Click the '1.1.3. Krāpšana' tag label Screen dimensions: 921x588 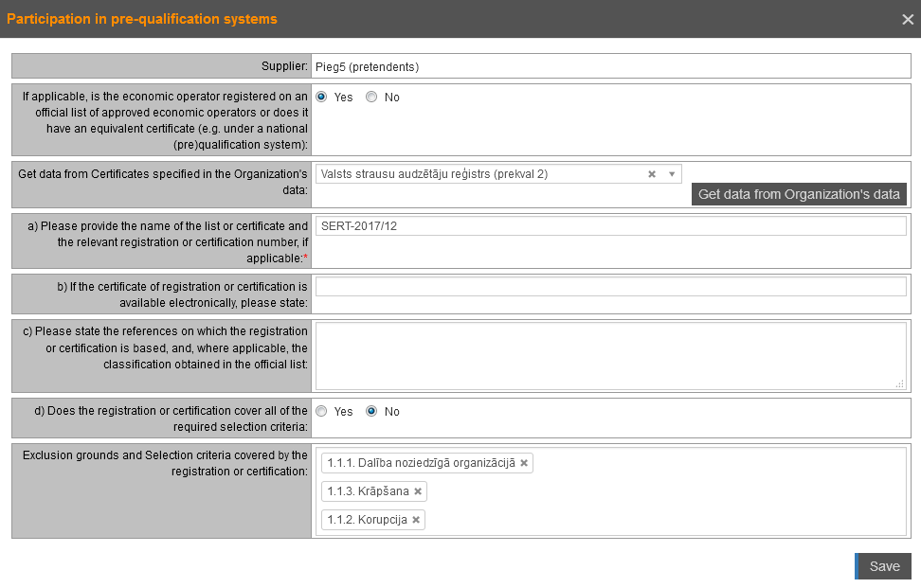pos(368,491)
